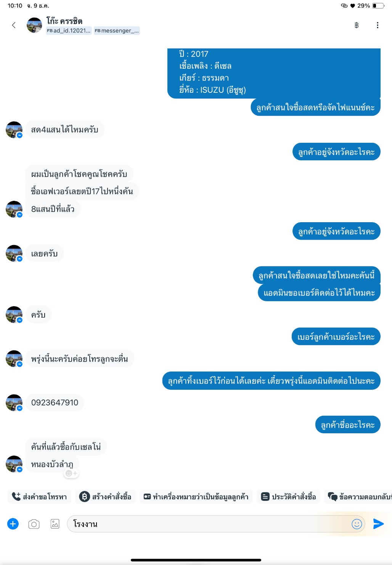Open the camera to take a photo
The height and width of the screenshot is (565, 392).
click(x=34, y=524)
